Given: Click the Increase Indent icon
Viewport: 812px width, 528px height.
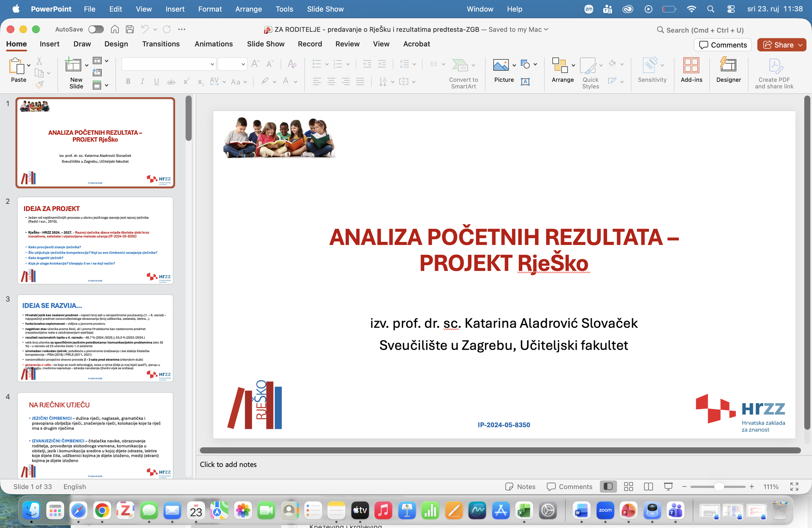Looking at the screenshot, I should [x=382, y=64].
